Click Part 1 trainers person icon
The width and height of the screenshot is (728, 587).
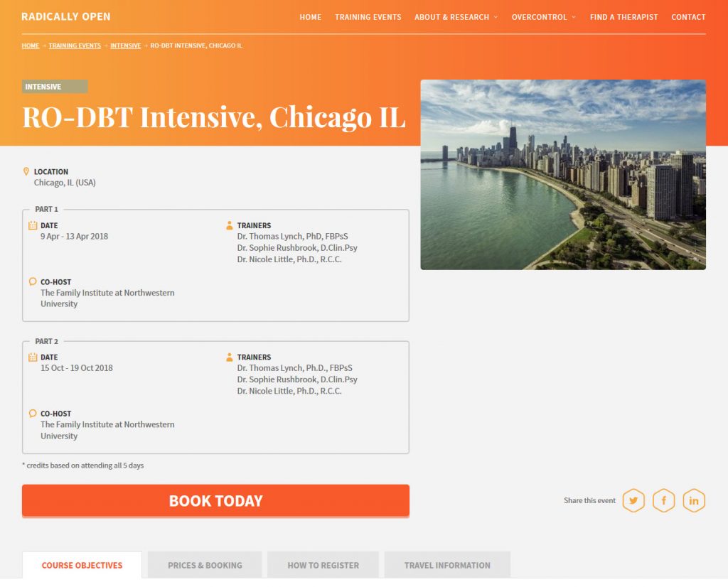coord(230,225)
